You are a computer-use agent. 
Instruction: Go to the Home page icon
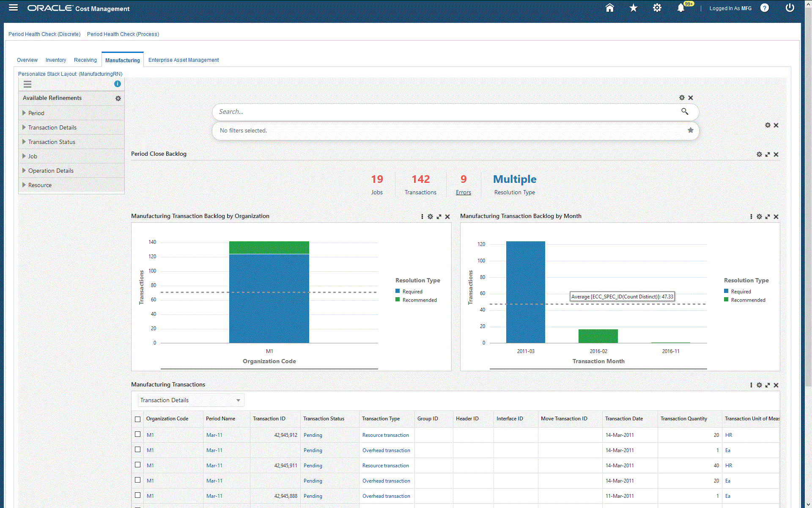pos(609,8)
